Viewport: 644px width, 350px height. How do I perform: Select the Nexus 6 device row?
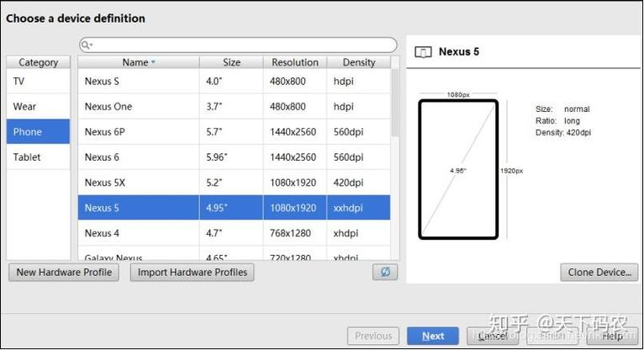234,157
